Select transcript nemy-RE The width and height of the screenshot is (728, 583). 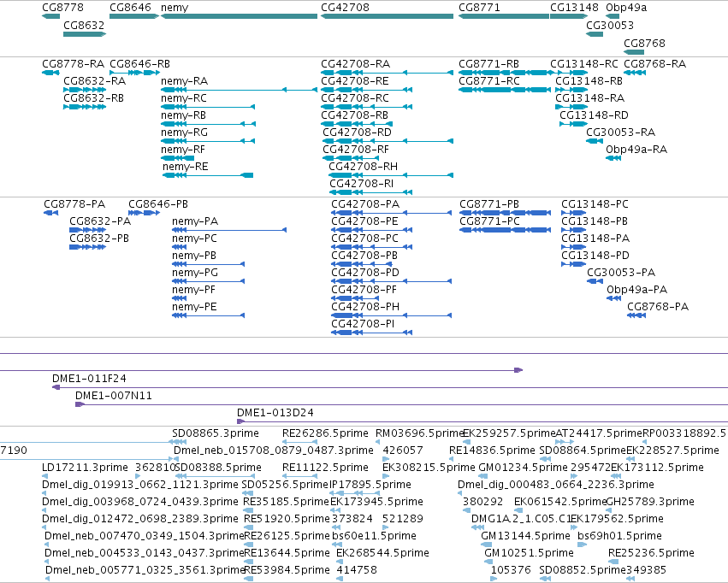tap(208, 175)
